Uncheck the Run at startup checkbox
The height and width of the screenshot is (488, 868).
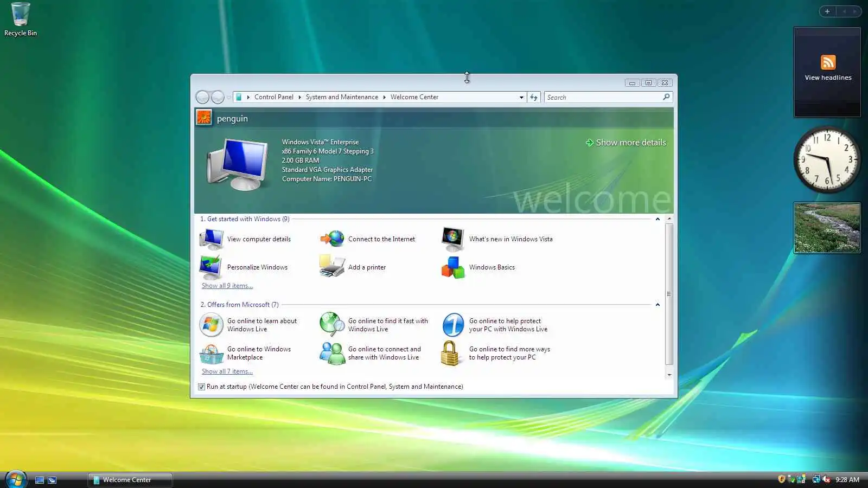[201, 387]
